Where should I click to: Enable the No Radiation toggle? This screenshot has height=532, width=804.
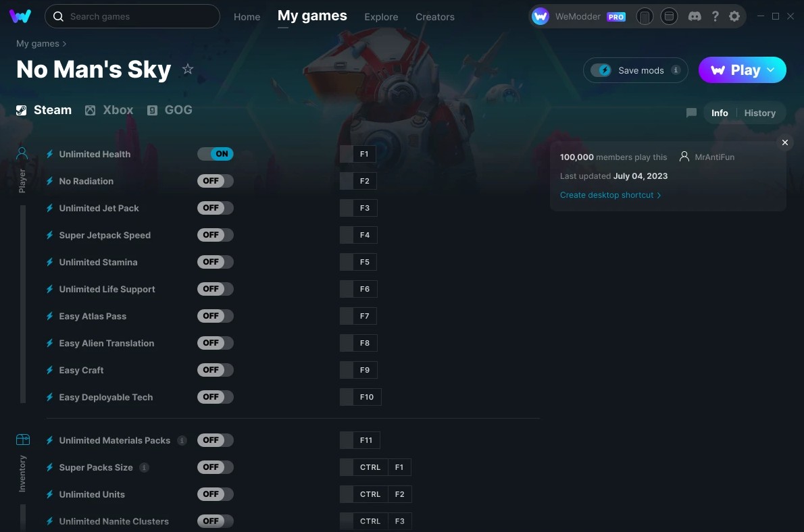click(216, 181)
